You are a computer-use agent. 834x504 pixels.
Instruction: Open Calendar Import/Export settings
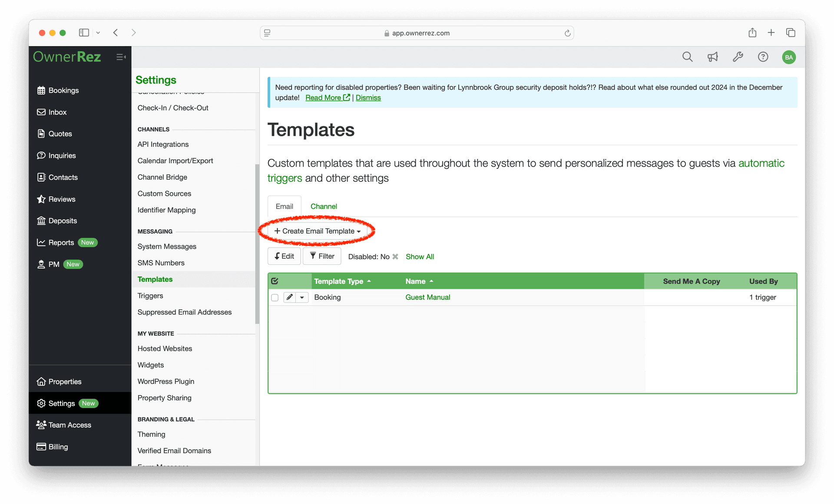(175, 161)
